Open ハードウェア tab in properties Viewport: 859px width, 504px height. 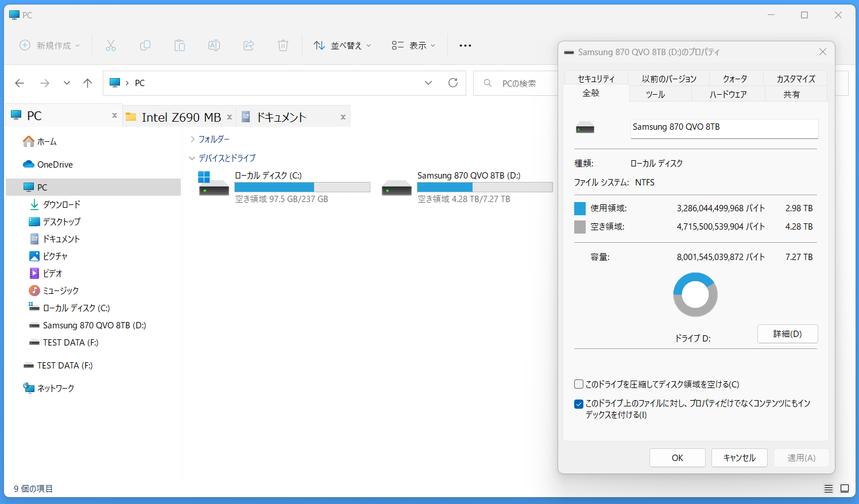[x=728, y=94]
